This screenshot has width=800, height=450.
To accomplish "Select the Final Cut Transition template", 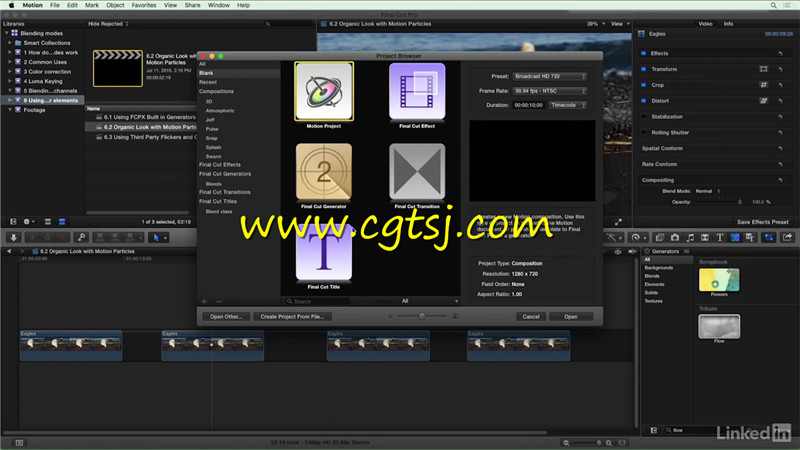I will coord(417,172).
